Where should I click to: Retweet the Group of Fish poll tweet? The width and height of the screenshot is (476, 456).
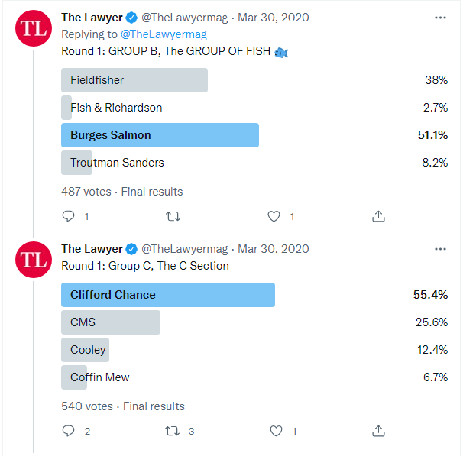click(x=173, y=216)
